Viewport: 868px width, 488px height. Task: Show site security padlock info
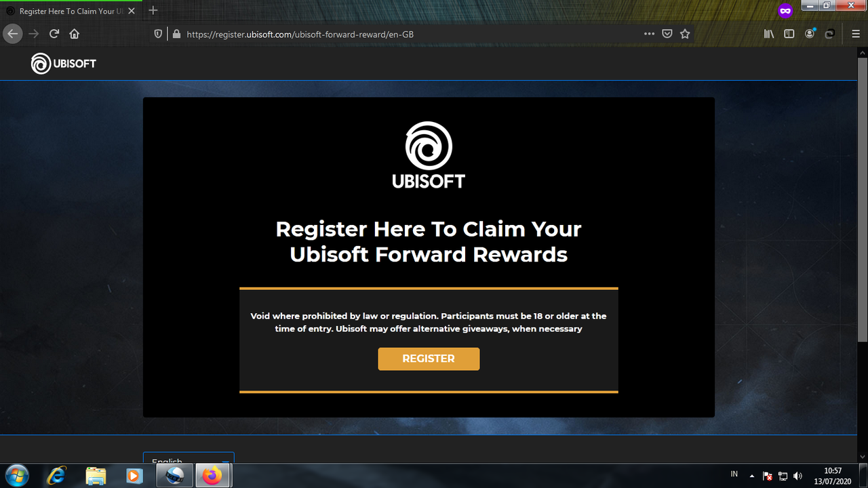coord(176,34)
